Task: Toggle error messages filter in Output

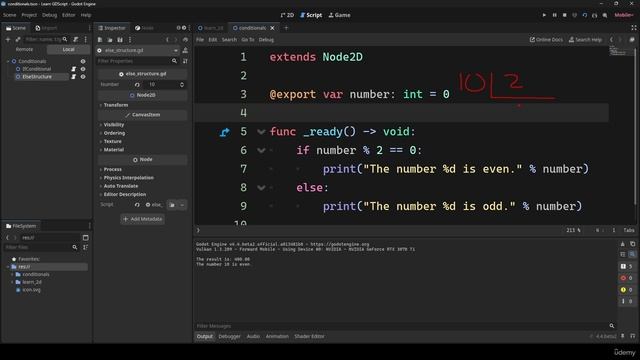Action: (x=627, y=278)
